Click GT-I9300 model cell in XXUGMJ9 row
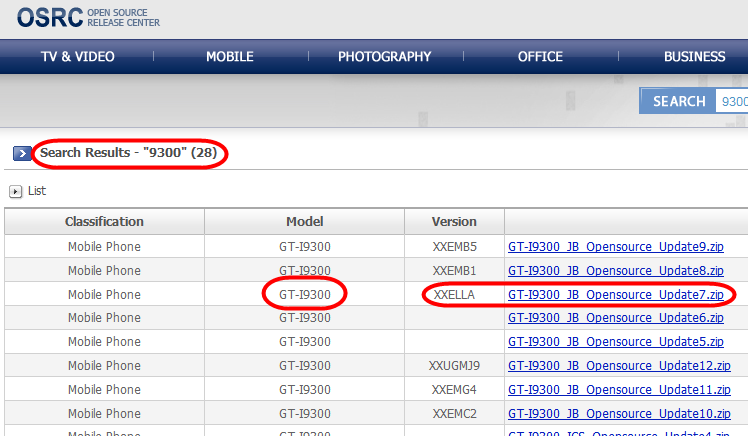This screenshot has height=436, width=748. pos(305,365)
